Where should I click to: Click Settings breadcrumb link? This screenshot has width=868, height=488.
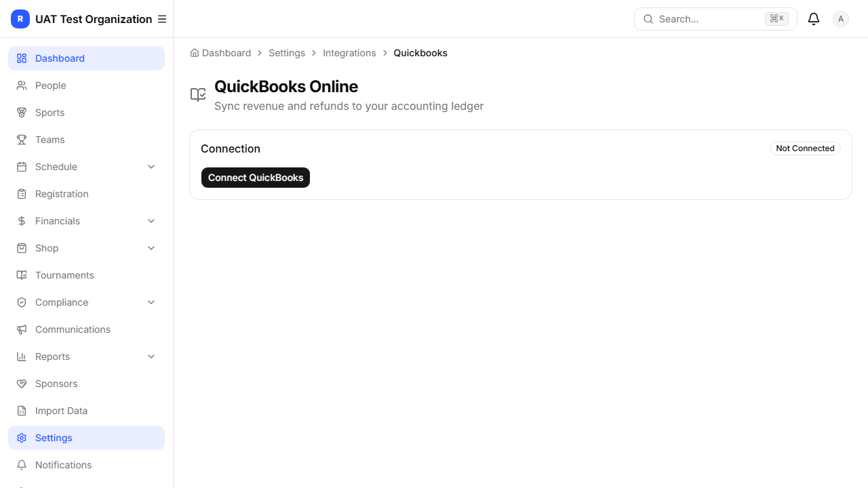tap(287, 53)
